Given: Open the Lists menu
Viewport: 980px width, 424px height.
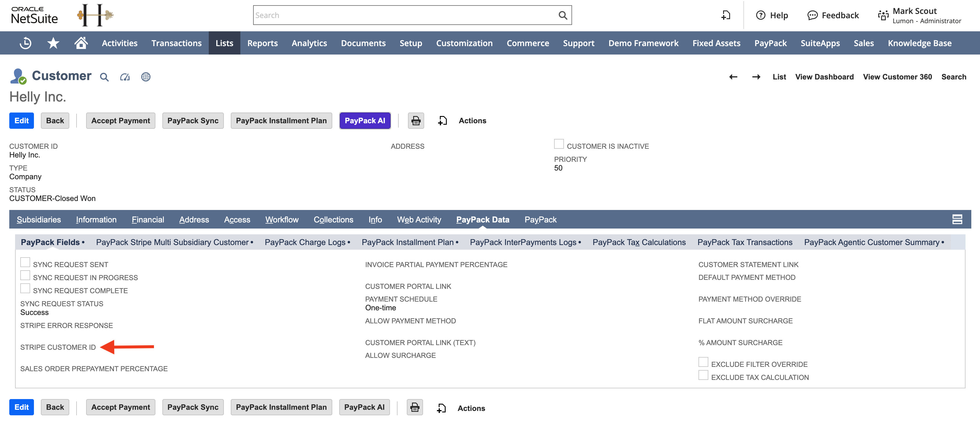Looking at the screenshot, I should click(x=224, y=43).
